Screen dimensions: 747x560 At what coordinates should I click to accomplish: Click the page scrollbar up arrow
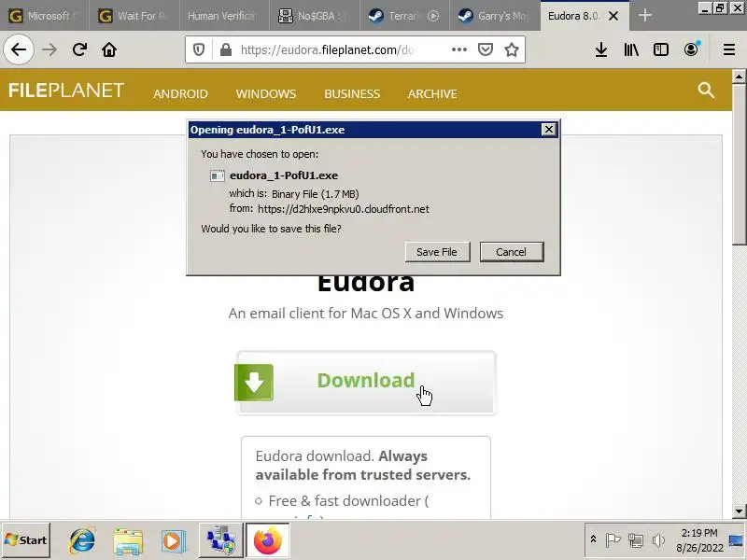[x=739, y=77]
